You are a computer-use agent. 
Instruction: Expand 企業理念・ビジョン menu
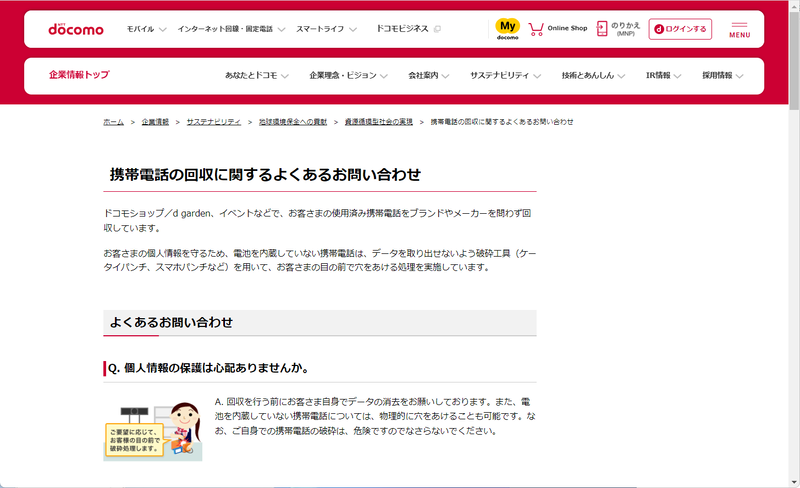pos(348,76)
